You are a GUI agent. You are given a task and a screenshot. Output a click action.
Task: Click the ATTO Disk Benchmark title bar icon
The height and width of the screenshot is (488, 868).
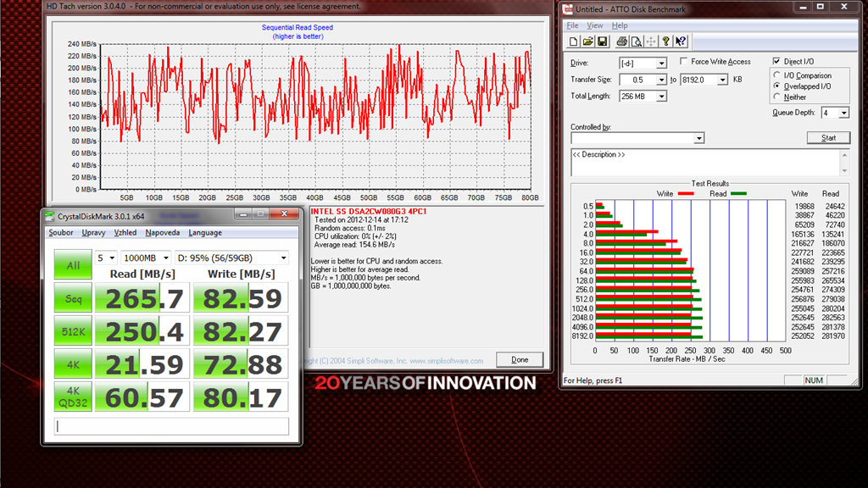coord(568,9)
